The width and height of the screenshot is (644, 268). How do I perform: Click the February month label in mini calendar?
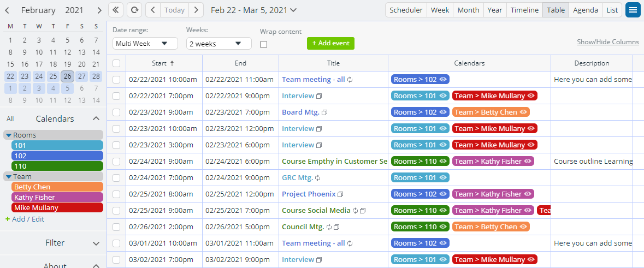coord(38,10)
